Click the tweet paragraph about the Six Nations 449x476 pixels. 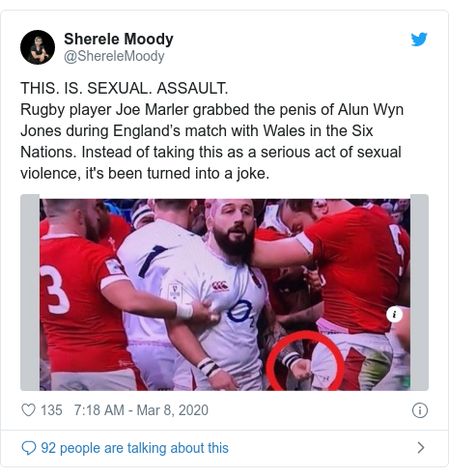click(x=211, y=141)
